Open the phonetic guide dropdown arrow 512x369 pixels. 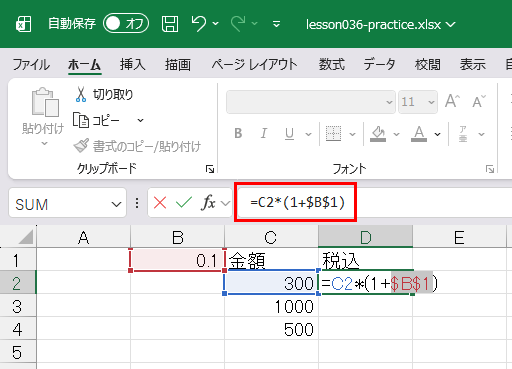pyautogui.click(x=481, y=134)
